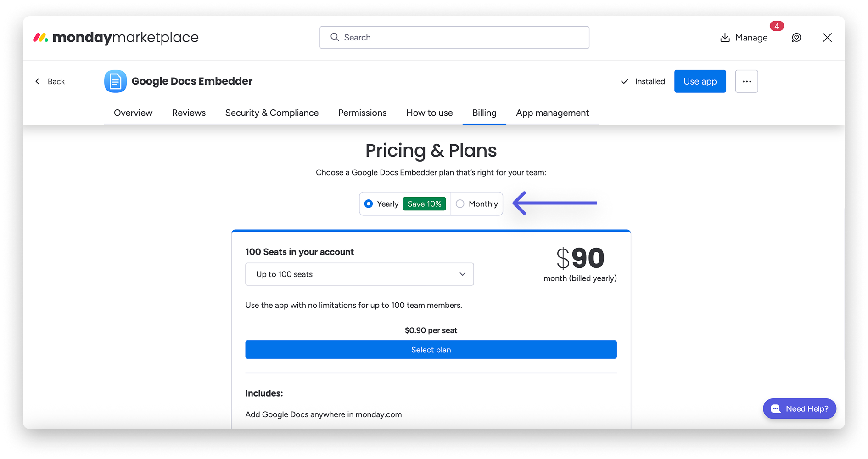Viewport: 868px width, 459px height.
Task: Click the Save 10% green badge
Action: (x=424, y=204)
